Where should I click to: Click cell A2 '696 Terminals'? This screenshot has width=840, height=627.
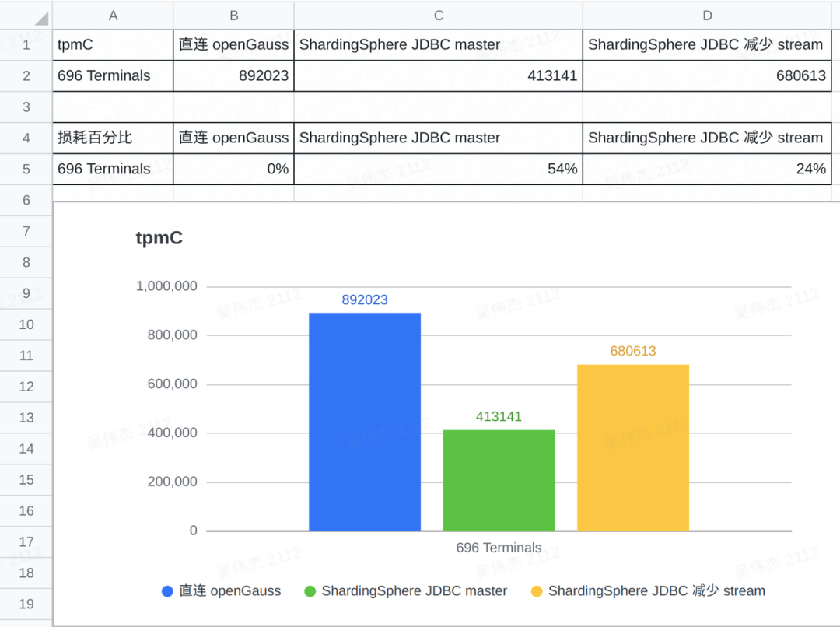(x=113, y=75)
